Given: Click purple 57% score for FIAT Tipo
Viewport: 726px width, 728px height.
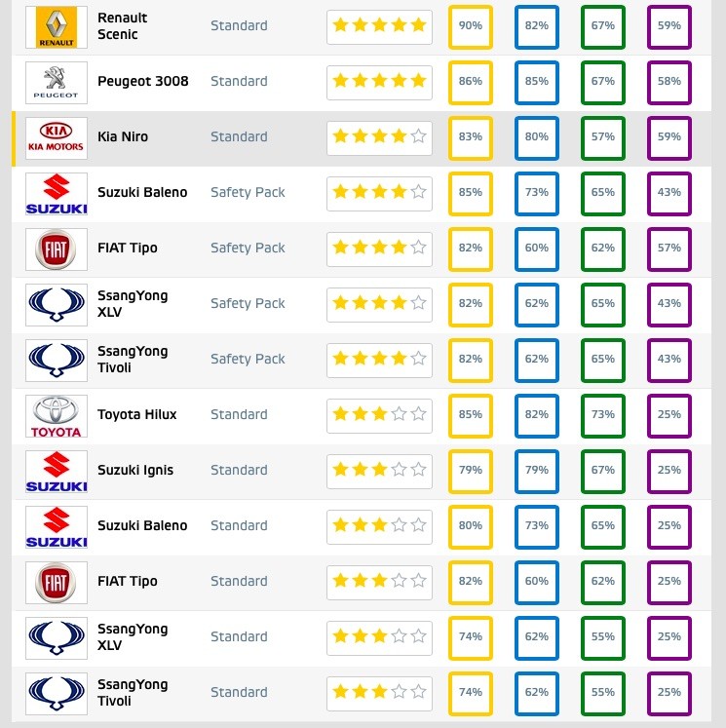Looking at the screenshot, I should [x=669, y=249].
